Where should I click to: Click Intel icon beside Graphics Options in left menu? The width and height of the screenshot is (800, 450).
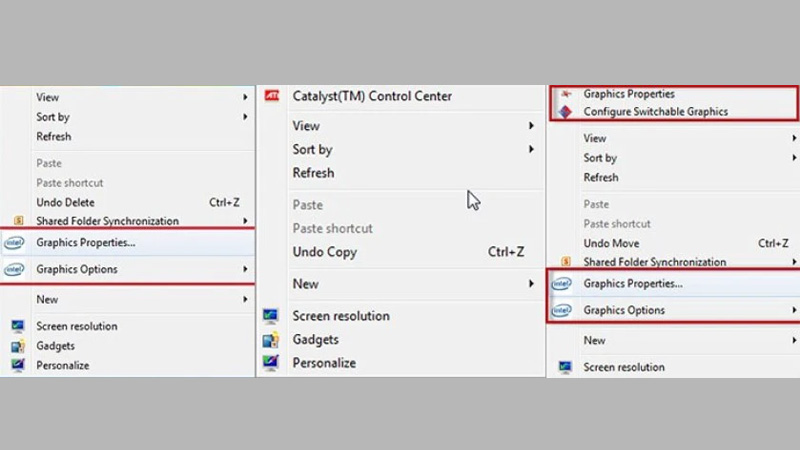coord(15,269)
